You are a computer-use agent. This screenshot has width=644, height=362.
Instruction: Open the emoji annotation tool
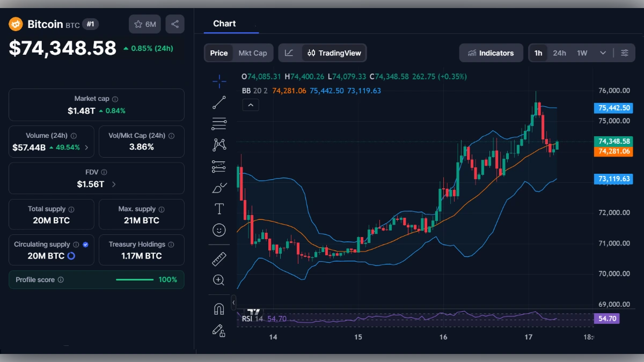[x=219, y=230]
